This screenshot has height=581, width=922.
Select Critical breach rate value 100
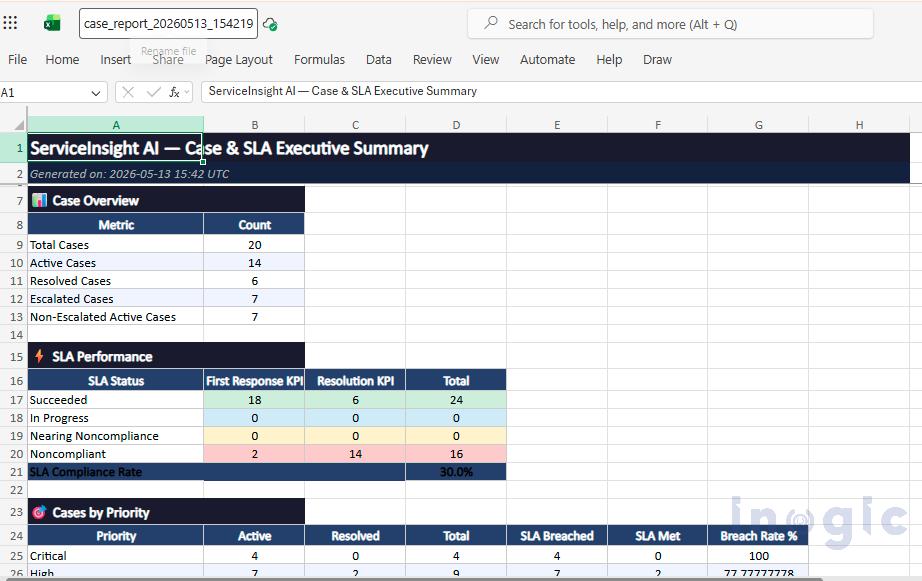(759, 556)
